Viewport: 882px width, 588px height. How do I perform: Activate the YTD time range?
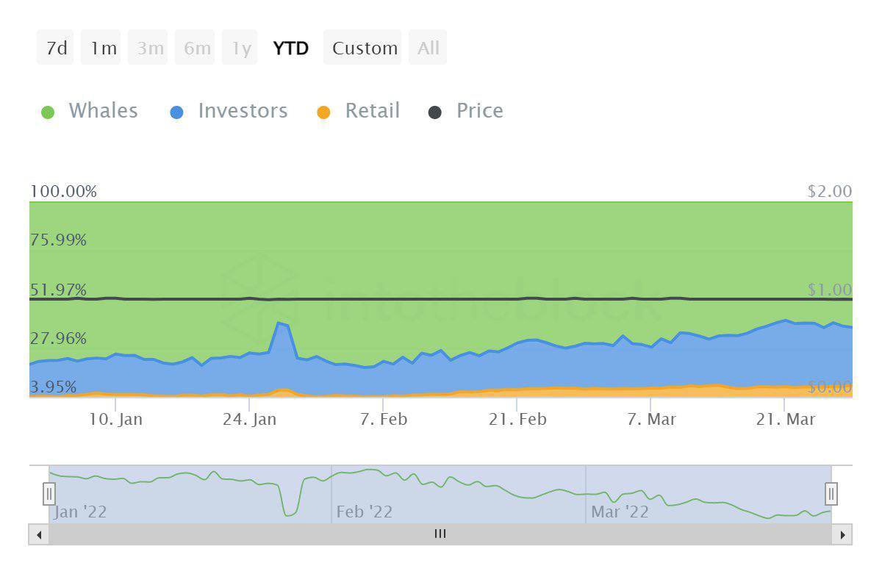[x=290, y=48]
